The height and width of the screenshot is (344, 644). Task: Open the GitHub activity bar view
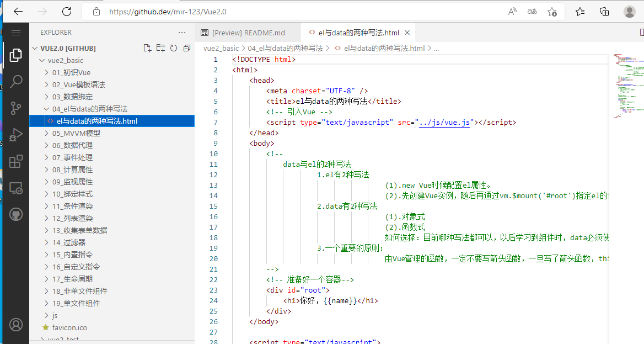15,214
